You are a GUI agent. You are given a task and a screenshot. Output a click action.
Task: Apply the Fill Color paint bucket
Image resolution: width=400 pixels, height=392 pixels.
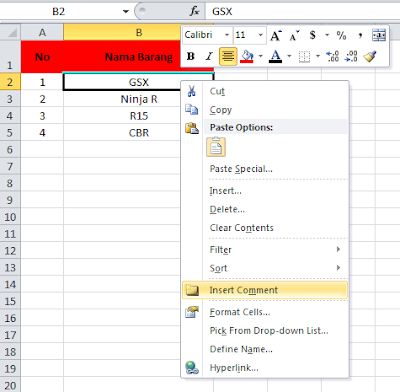[247, 56]
